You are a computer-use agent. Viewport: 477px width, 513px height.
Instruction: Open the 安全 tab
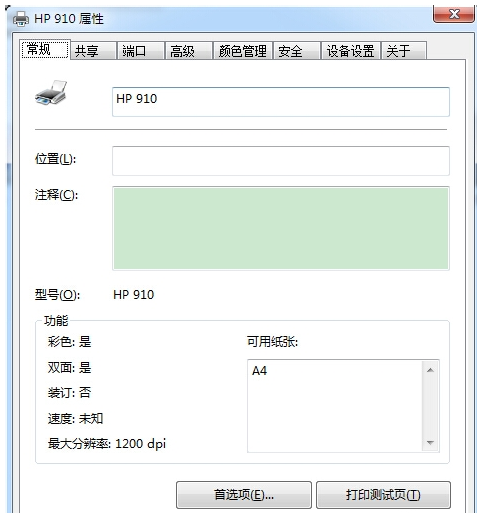tap(297, 51)
